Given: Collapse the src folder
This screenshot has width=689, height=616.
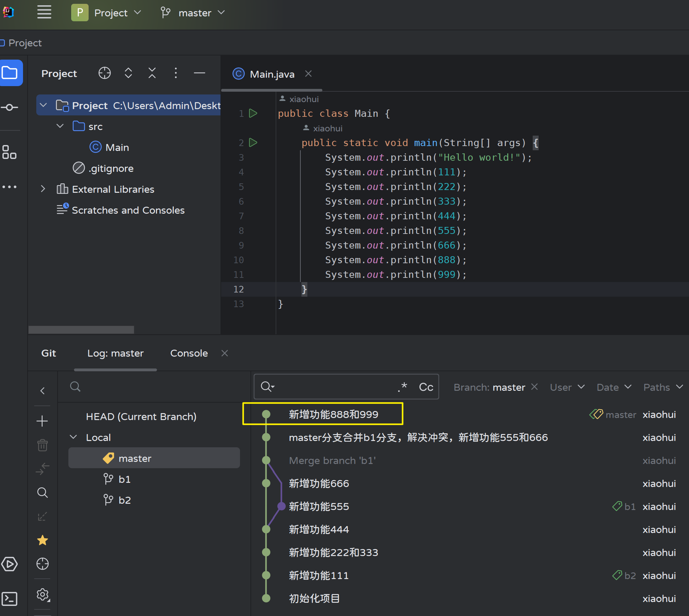Looking at the screenshot, I should pyautogui.click(x=60, y=126).
